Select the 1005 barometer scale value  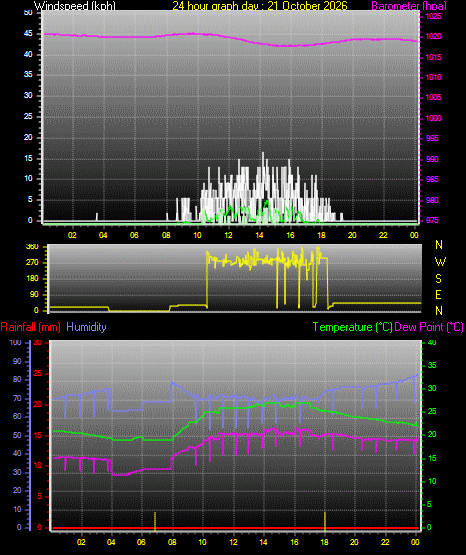pyautogui.click(x=433, y=97)
